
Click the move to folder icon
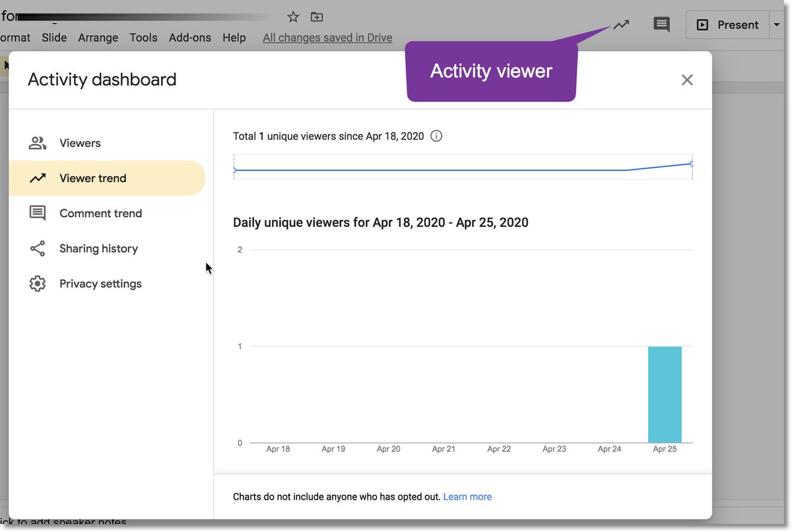point(317,17)
